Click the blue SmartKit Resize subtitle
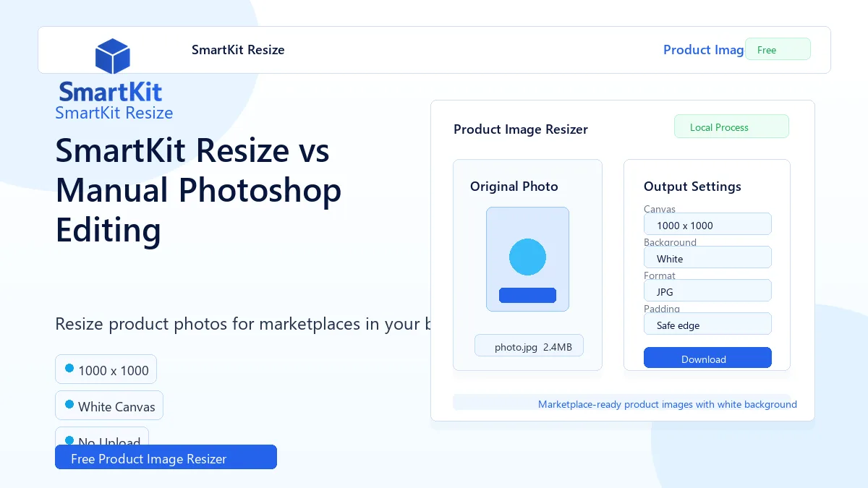Viewport: 868px width, 488px height. point(114,113)
